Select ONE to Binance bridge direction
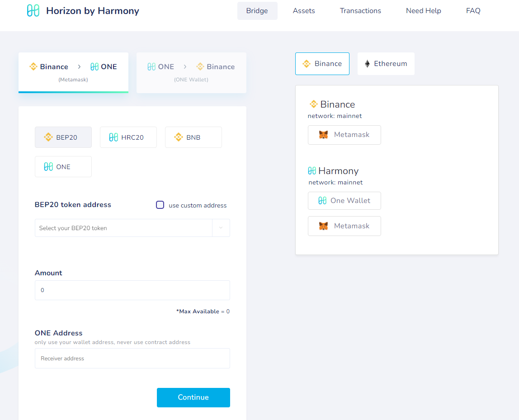519x420 pixels. point(191,72)
